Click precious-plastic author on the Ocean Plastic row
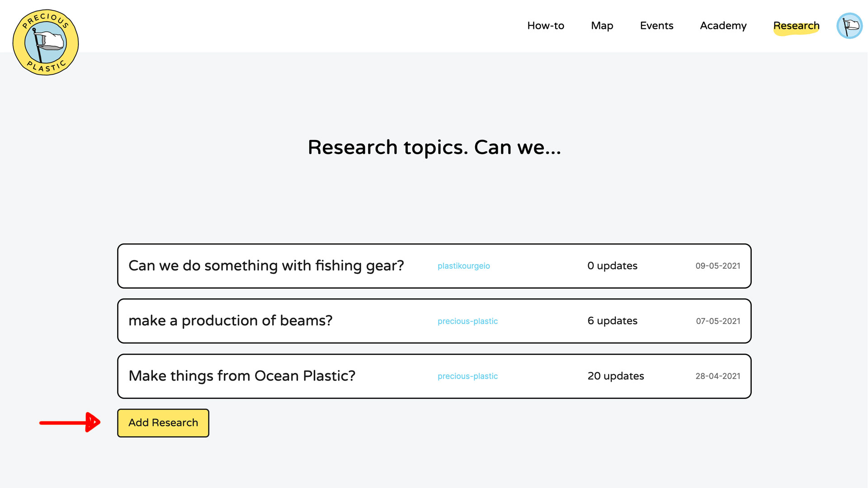 point(467,376)
